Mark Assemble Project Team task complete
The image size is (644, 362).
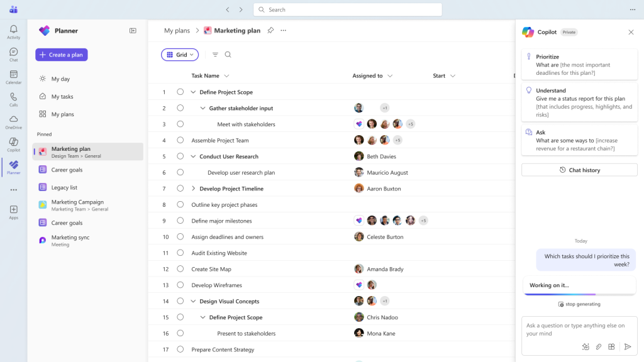coord(180,140)
